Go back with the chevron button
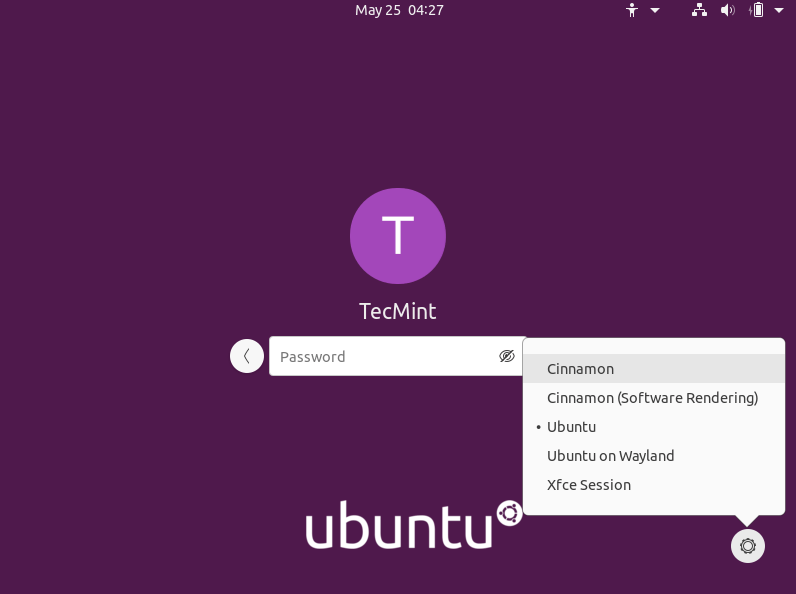 tap(247, 356)
